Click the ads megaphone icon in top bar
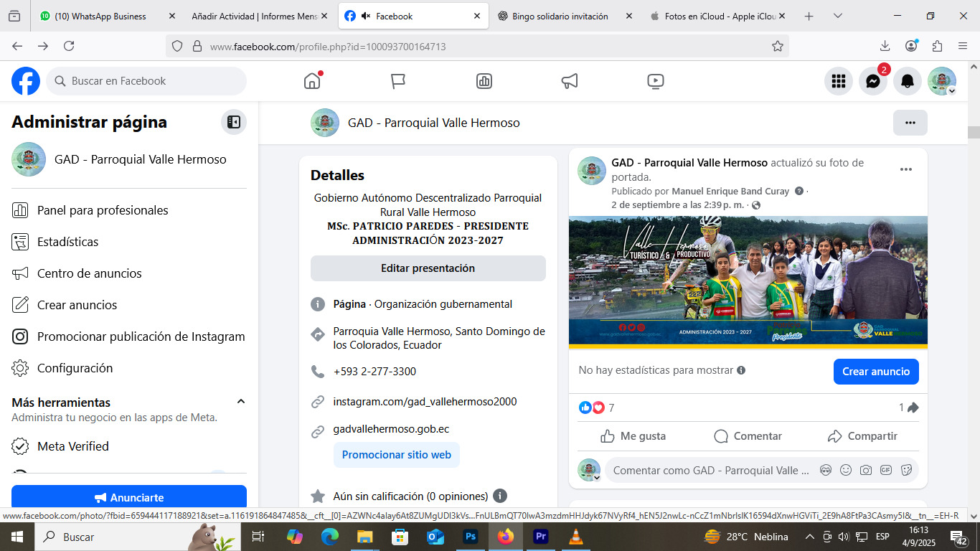This screenshot has width=980, height=551. (570, 81)
